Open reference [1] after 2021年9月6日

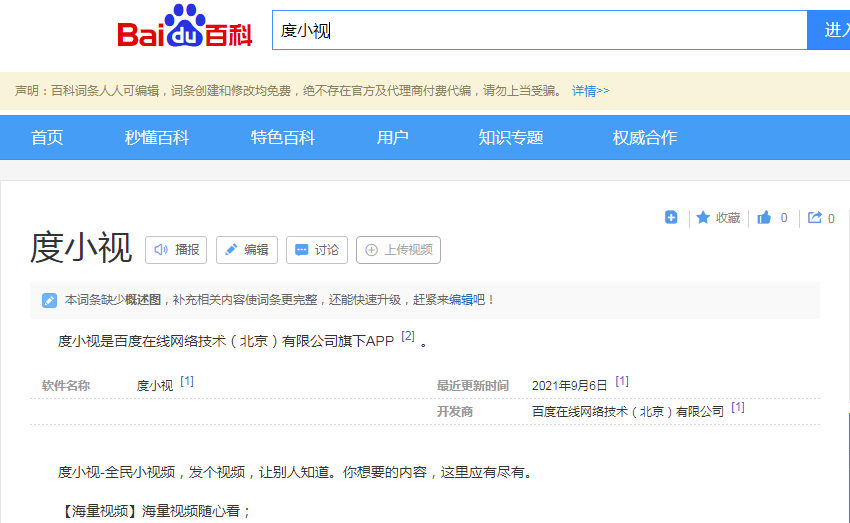(x=622, y=381)
